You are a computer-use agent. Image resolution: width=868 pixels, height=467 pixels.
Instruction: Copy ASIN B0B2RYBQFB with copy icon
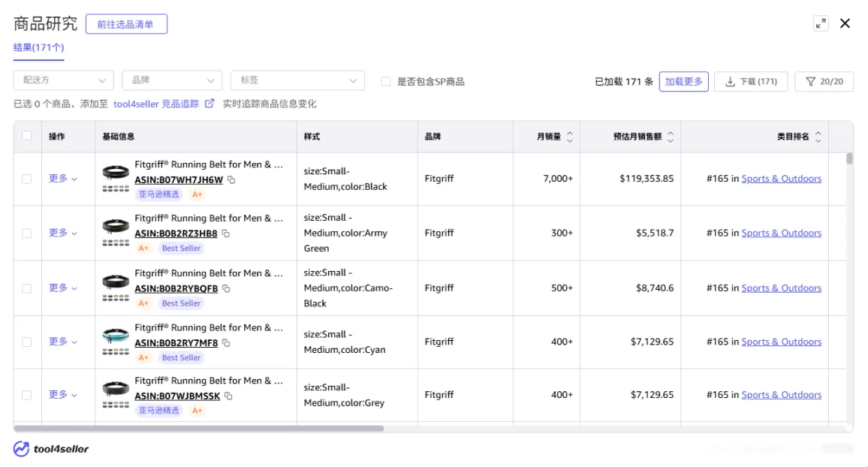tap(226, 288)
